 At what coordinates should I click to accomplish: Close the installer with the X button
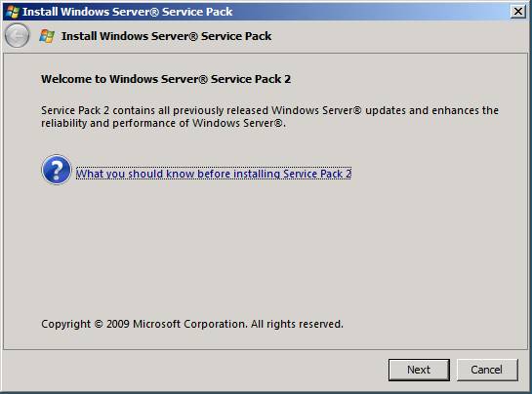point(518,12)
